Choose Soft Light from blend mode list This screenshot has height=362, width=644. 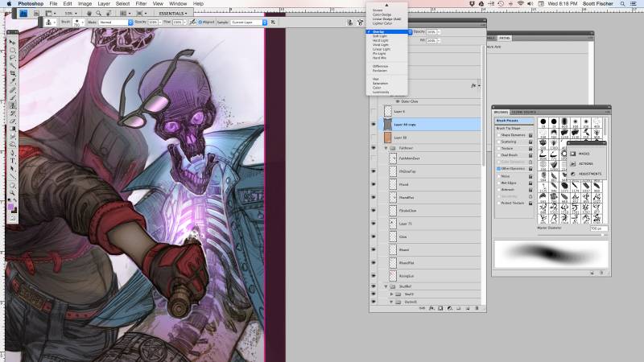point(378,36)
